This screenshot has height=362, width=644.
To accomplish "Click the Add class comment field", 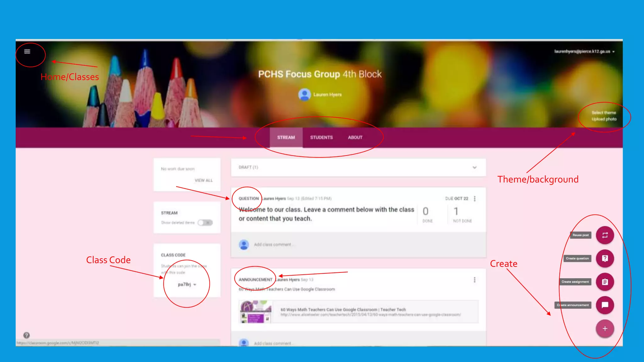I will [x=273, y=244].
